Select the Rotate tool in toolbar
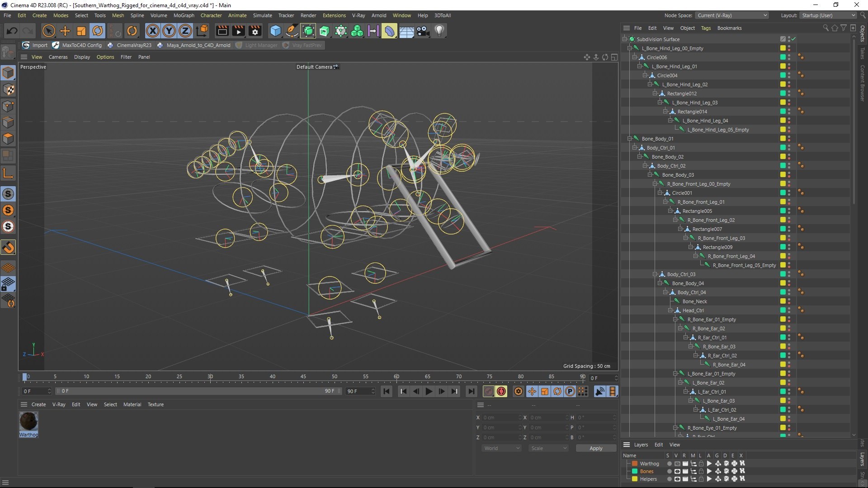The height and width of the screenshot is (488, 868). tap(98, 31)
